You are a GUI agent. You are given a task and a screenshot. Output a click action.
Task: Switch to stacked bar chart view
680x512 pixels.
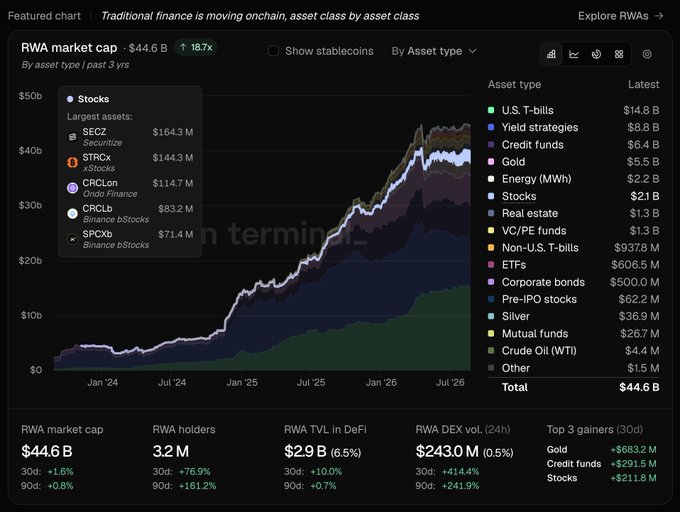(x=551, y=54)
